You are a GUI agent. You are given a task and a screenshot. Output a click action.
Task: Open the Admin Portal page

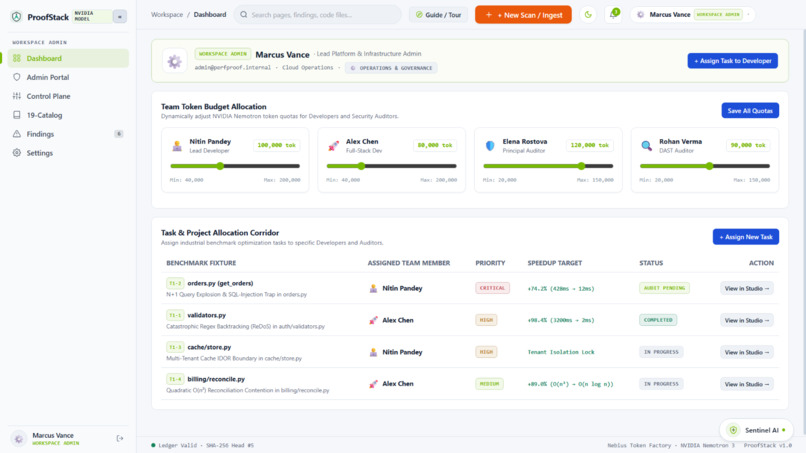point(68,77)
